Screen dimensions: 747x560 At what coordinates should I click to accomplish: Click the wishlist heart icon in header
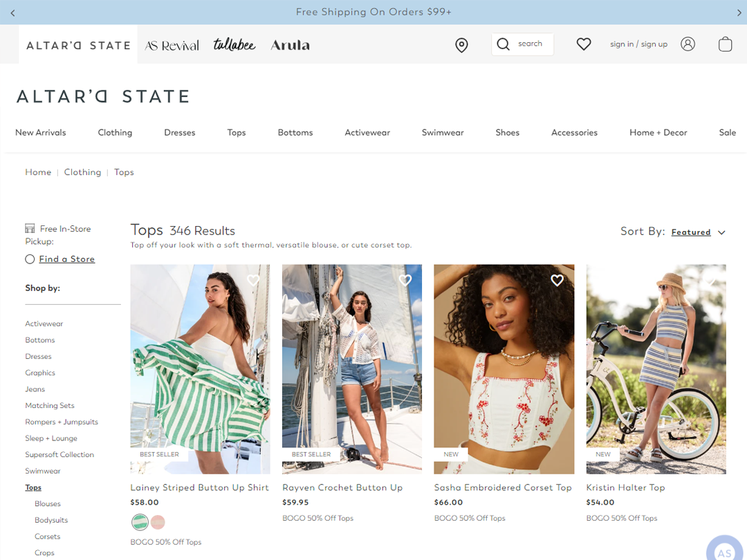tap(584, 44)
